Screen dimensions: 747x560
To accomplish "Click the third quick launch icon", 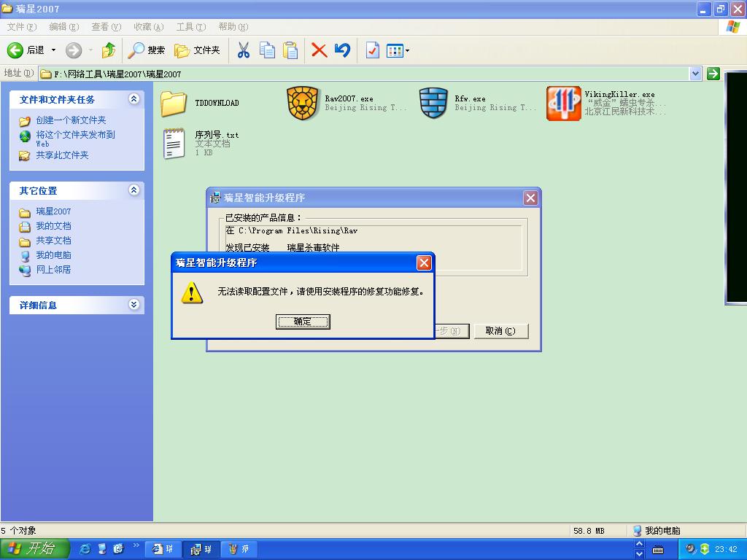I will [x=119, y=549].
